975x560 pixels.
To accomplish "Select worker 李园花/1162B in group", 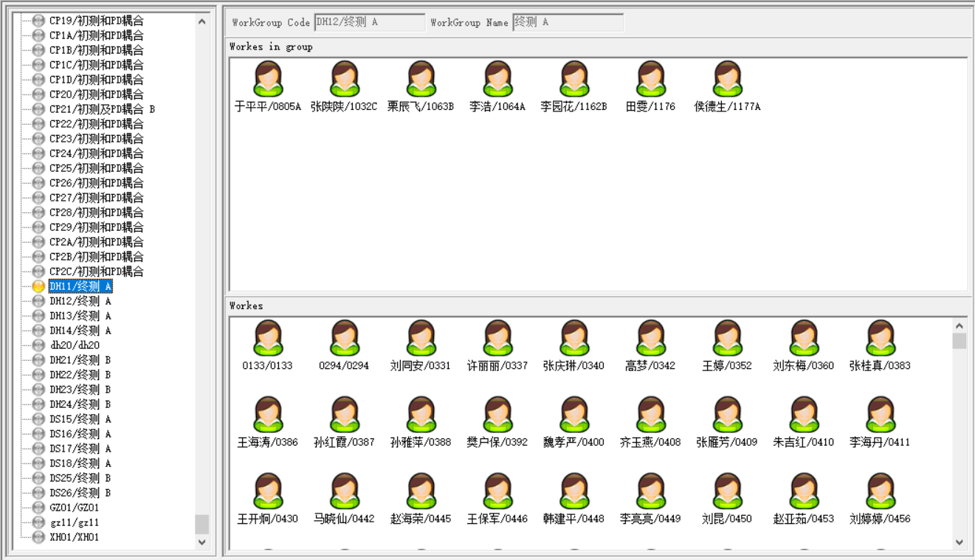I will pos(573,80).
